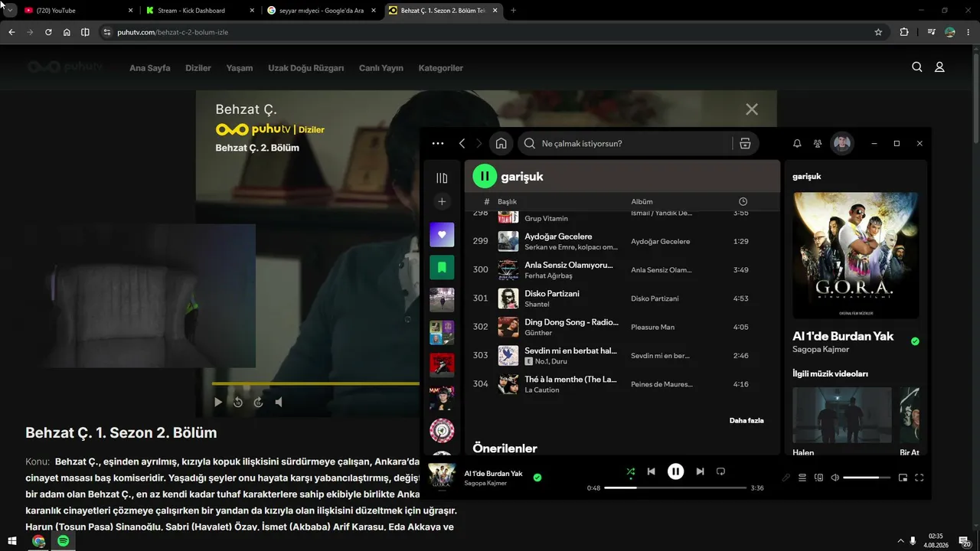The height and width of the screenshot is (551, 980).
Task: Open the Spotify mini player
Action: [903, 478]
